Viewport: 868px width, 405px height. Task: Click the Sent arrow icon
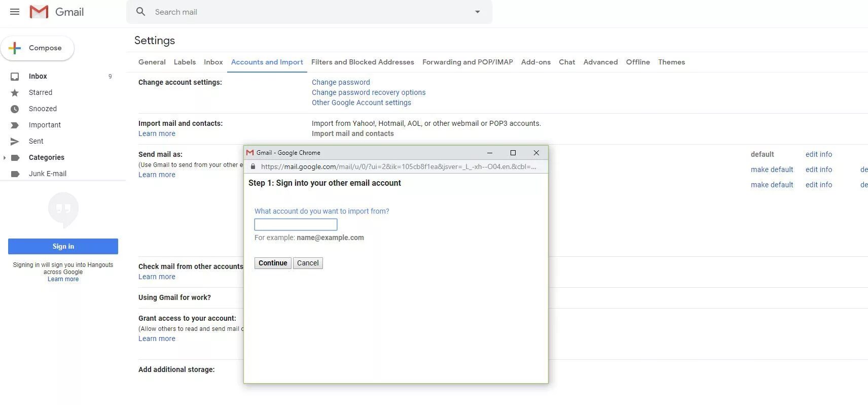pos(15,142)
